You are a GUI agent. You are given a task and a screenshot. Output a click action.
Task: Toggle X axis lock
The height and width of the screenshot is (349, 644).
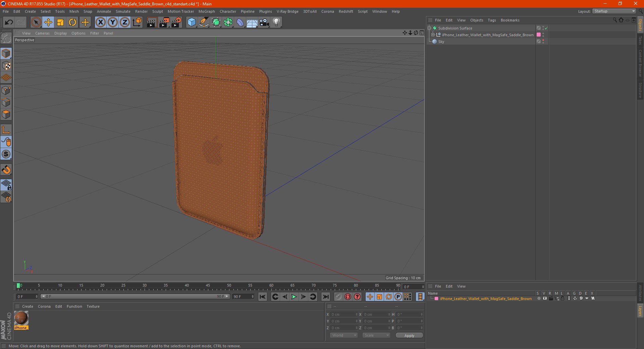pyautogui.click(x=100, y=22)
